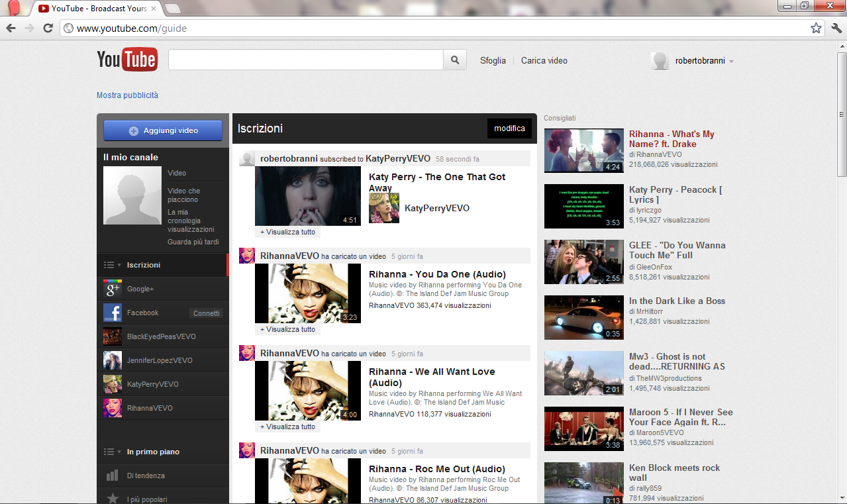Click the RihannaVEVO avatar beside You Da One
The height and width of the screenshot is (504, 847).
[247, 256]
